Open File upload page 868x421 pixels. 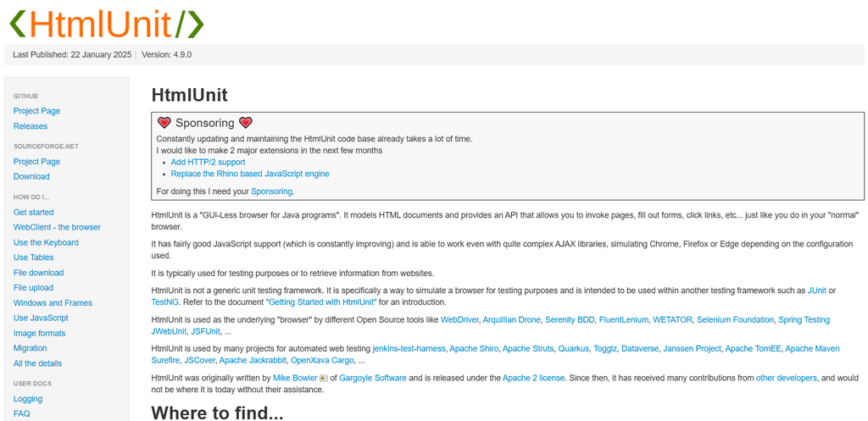tap(34, 288)
